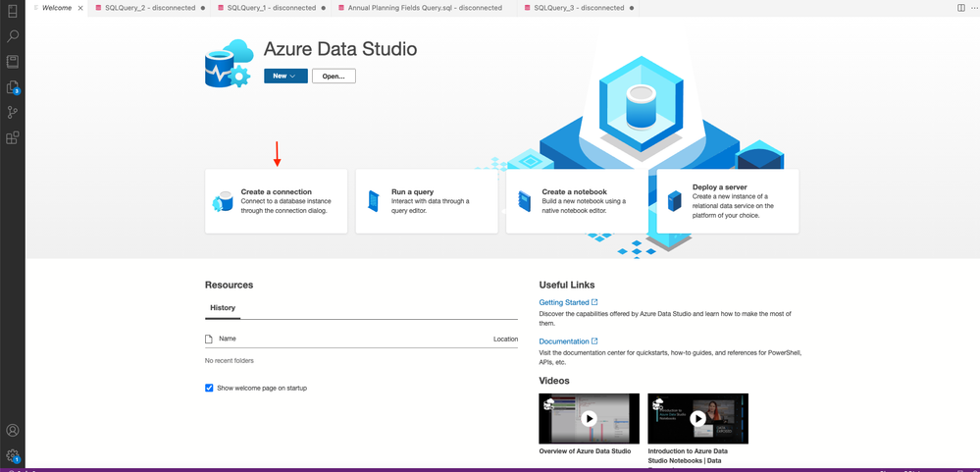The image size is (980, 472).
Task: Open the Search view in activity bar
Action: click(x=13, y=36)
